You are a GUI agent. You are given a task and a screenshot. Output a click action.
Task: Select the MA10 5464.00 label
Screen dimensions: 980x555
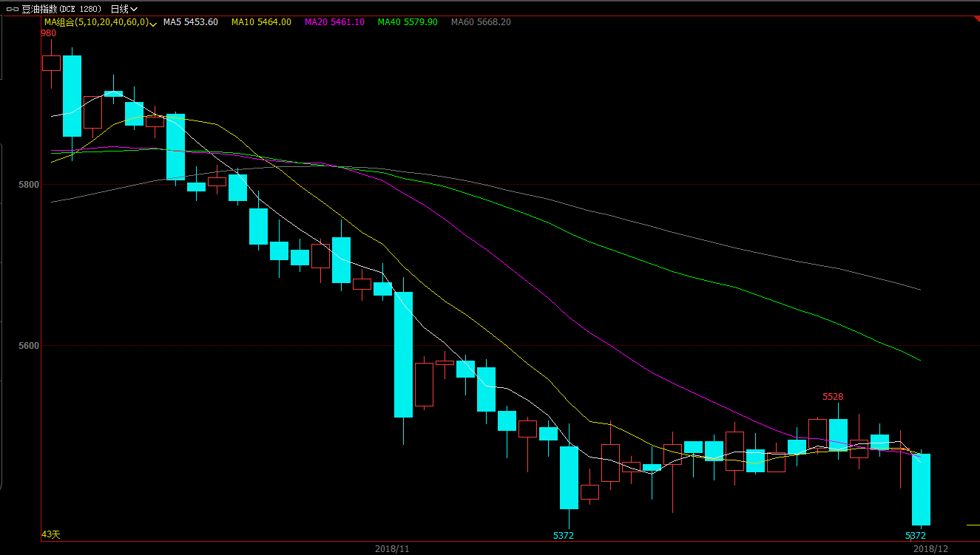point(261,22)
